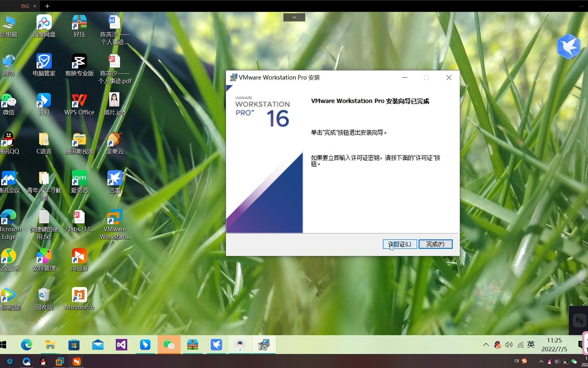Viewport: 588px width, 368px height.
Task: Open the Mail app in the taskbar
Action: [98, 345]
